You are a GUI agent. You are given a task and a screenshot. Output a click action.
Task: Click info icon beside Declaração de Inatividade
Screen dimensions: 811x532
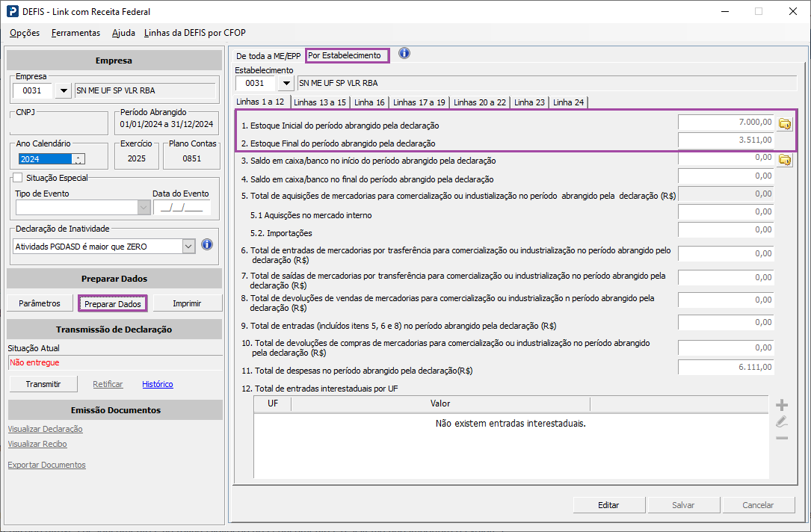207,245
